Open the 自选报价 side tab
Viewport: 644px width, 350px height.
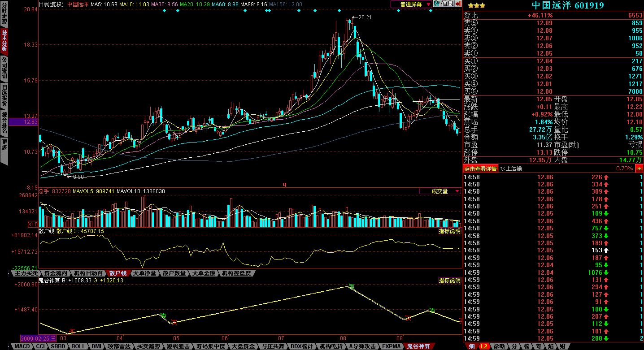[x=4, y=96]
